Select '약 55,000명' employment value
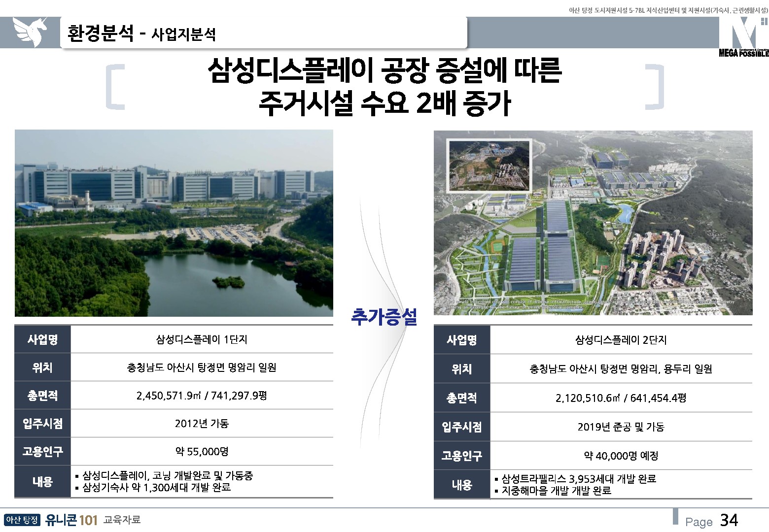Screen dimensions: 769x532 202,452
